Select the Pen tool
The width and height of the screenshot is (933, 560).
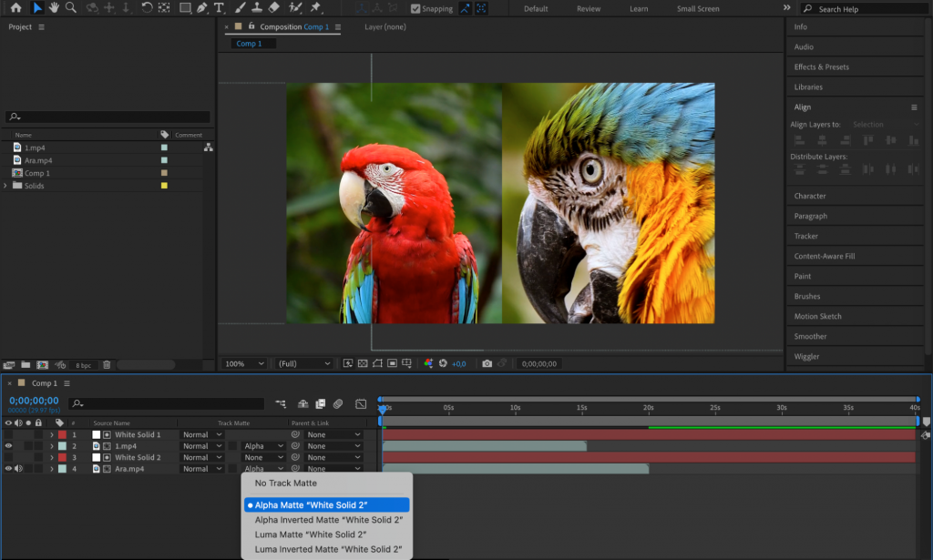(203, 9)
